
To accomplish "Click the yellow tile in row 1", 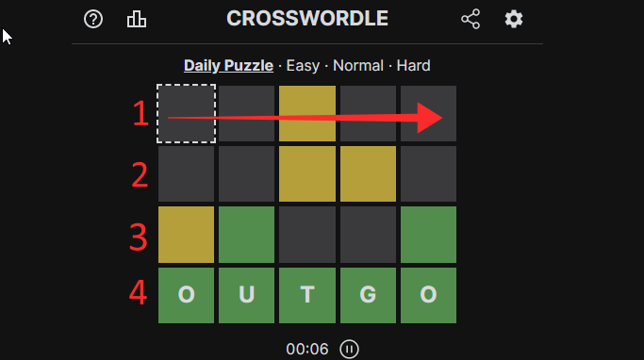I will click(307, 114).
